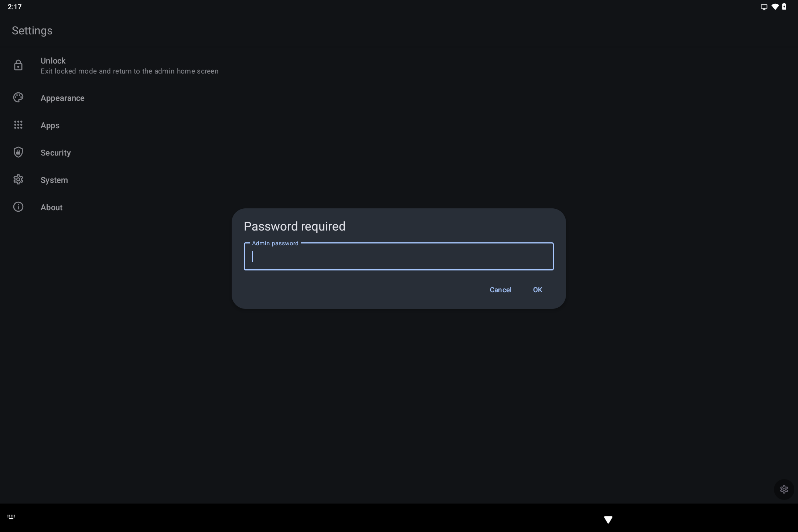Click the System gear icon in list
Screen dimensions: 798x532
coord(18,180)
